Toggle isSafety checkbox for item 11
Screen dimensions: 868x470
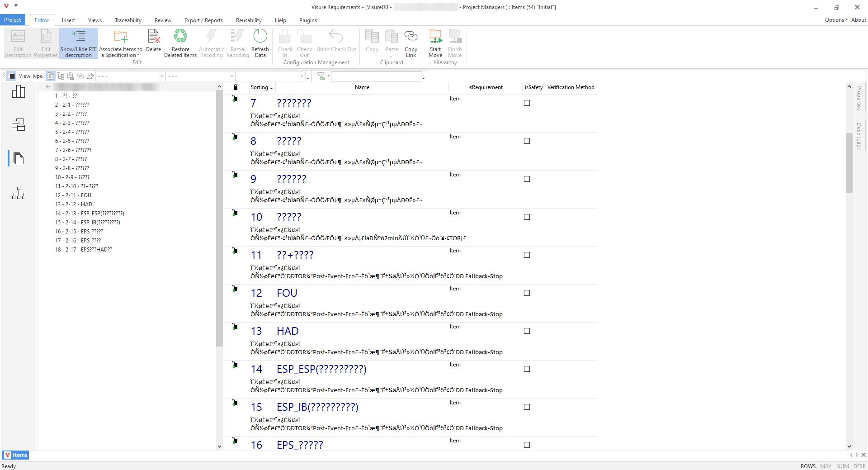pyautogui.click(x=527, y=255)
